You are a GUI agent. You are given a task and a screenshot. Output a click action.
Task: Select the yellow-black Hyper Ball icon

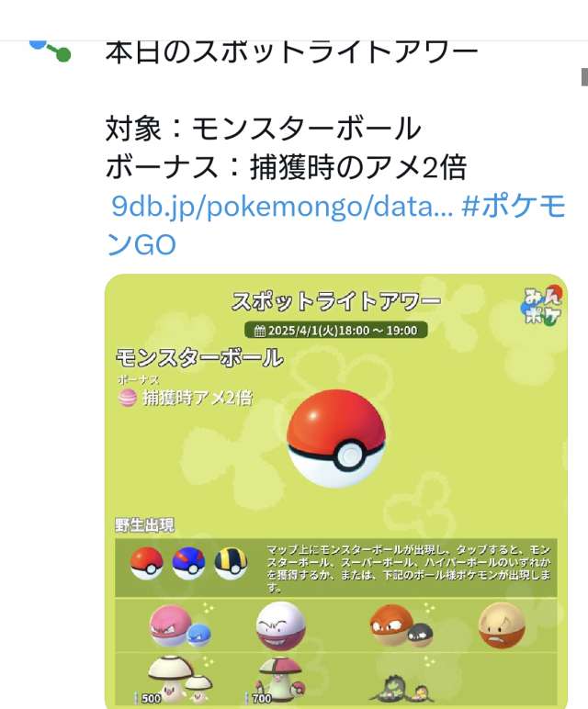(x=231, y=563)
